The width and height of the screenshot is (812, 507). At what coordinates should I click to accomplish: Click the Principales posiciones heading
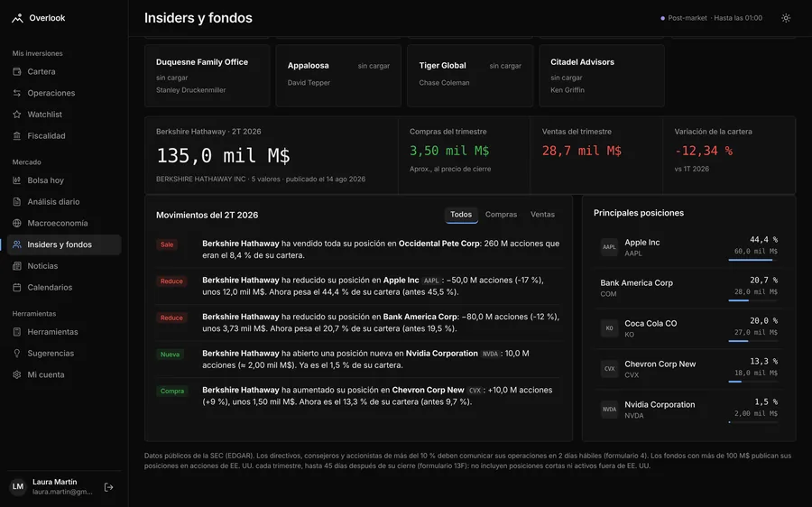[x=639, y=213]
